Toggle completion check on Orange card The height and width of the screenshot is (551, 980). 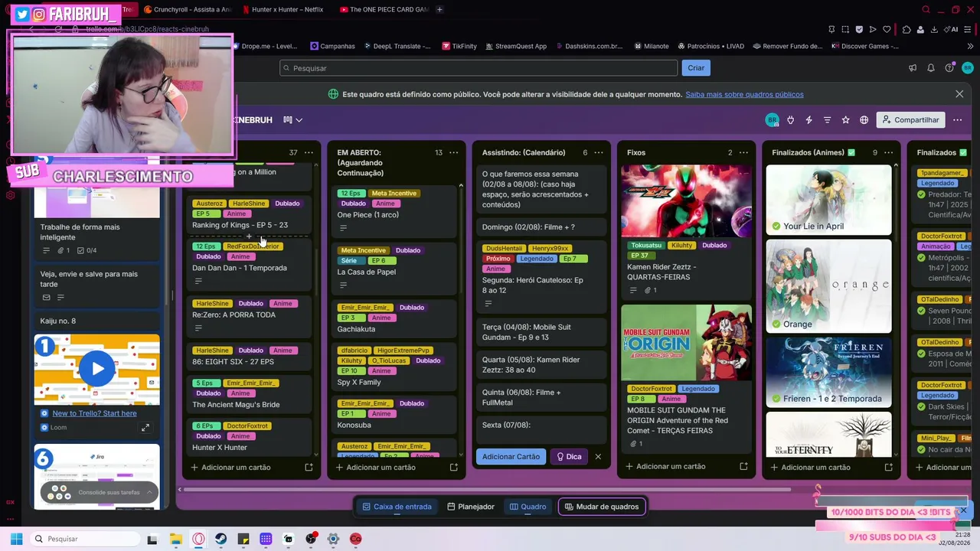point(776,324)
